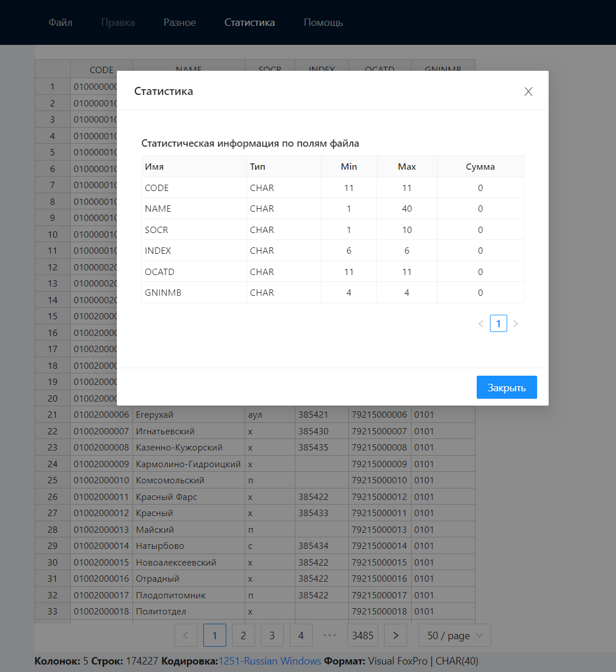
Task: Open the Помощь menu
Action: (x=323, y=22)
